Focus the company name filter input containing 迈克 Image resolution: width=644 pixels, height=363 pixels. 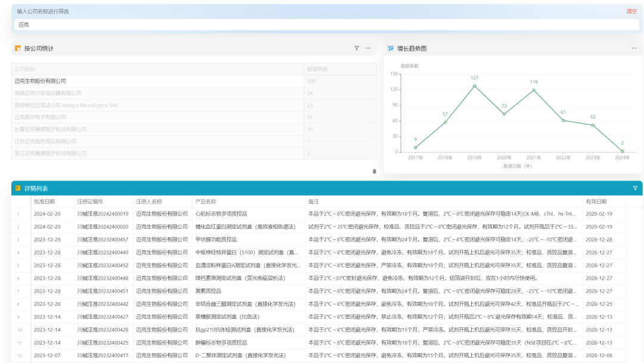point(327,24)
